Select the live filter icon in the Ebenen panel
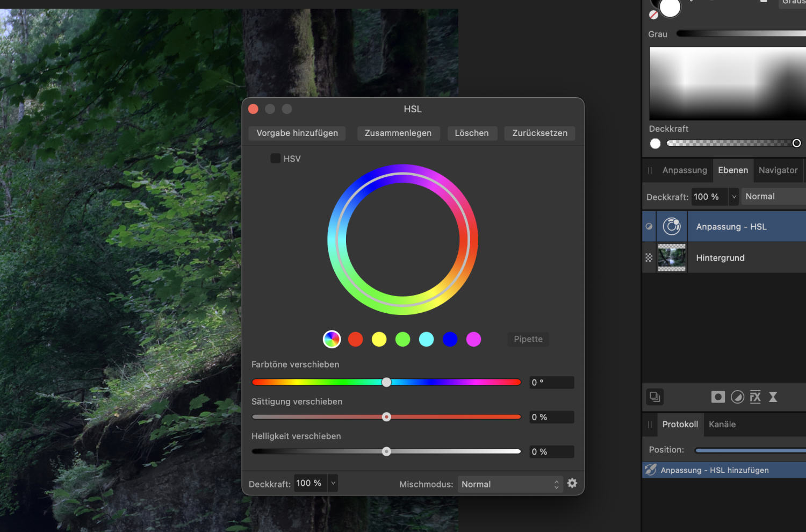The width and height of the screenshot is (806, 532). [x=773, y=397]
